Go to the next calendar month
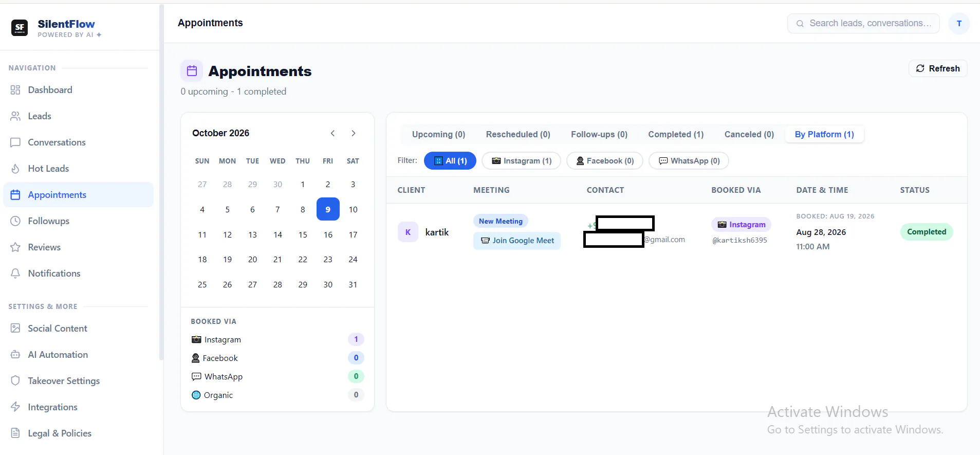980x455 pixels. click(x=354, y=133)
